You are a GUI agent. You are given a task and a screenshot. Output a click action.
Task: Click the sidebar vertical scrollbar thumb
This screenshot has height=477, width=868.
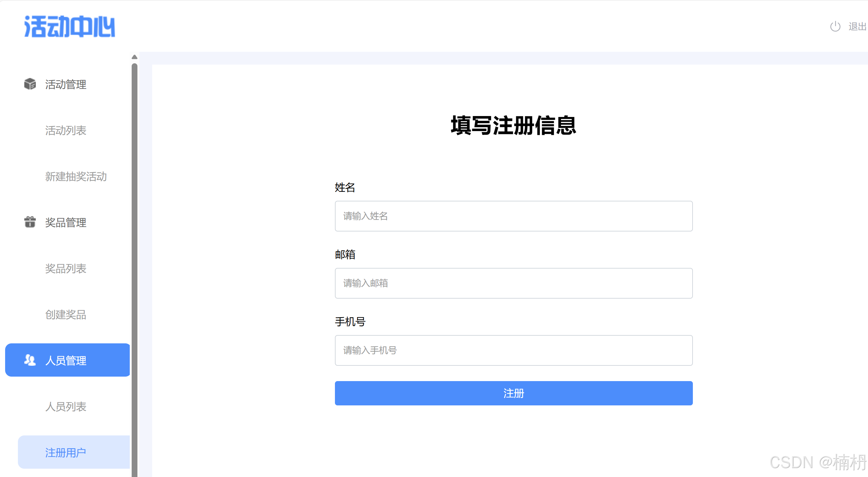(135, 270)
